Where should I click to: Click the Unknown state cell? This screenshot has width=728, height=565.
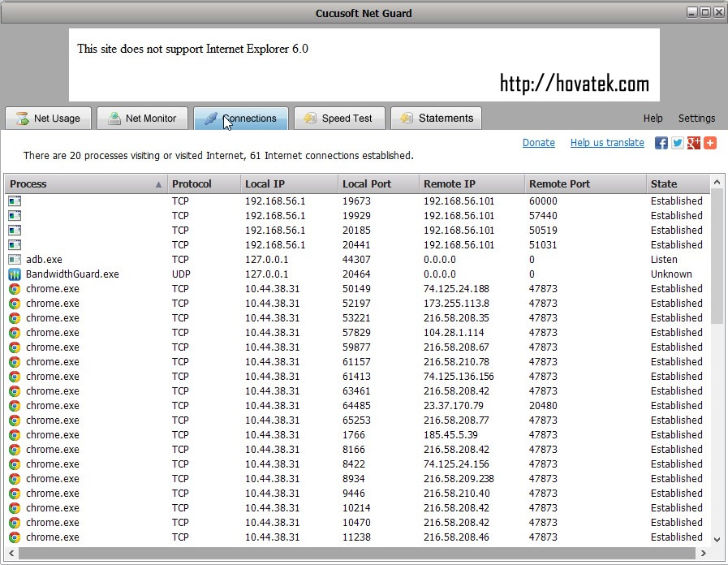[x=671, y=274]
